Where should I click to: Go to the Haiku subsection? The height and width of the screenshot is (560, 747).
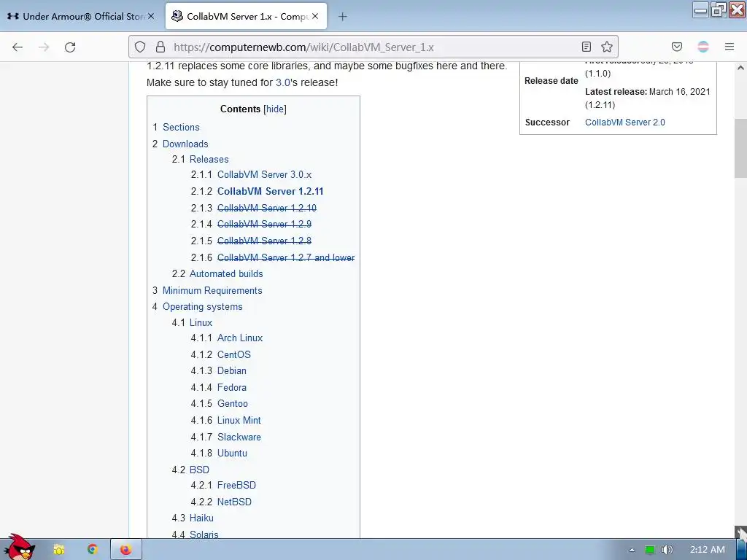201,518
